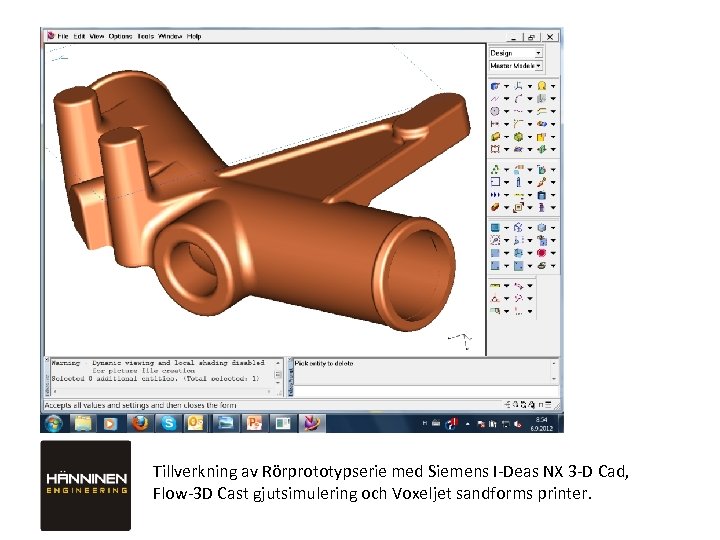Image resolution: width=720 pixels, height=540 pixels.
Task: Click the solid blue square display icon
Action: point(495,227)
